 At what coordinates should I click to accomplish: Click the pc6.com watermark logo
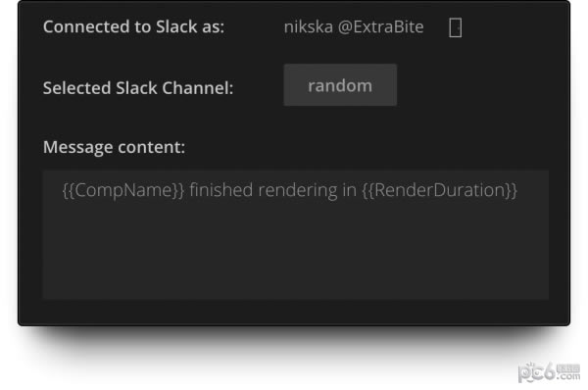coord(549,371)
